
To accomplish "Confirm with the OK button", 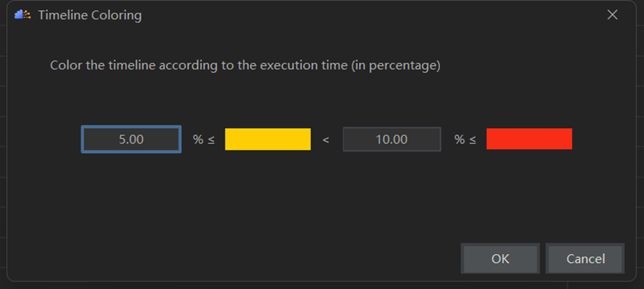I will [x=500, y=259].
